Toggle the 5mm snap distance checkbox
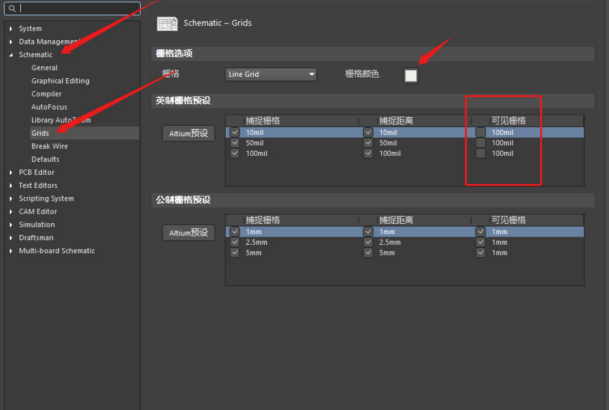The width and height of the screenshot is (609, 410). click(x=368, y=253)
